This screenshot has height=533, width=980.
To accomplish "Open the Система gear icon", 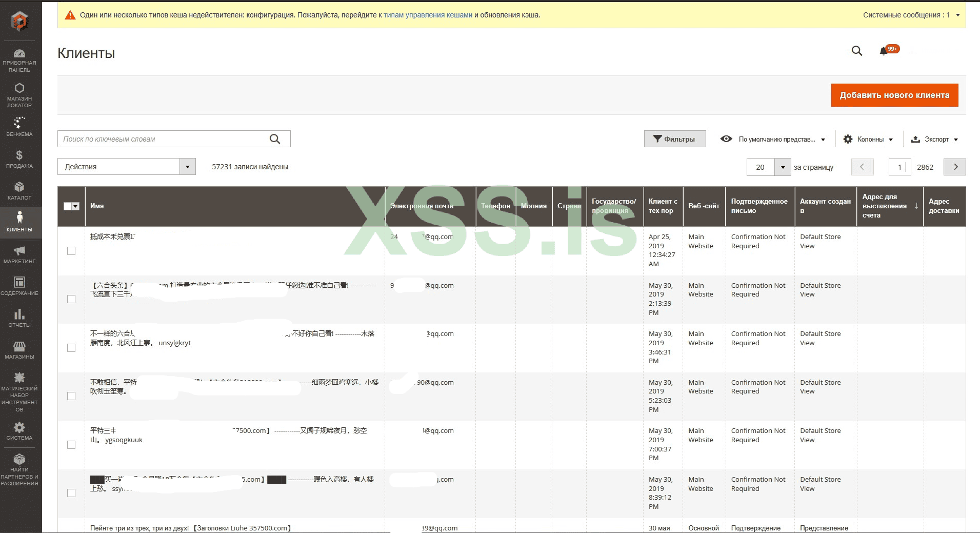I will (x=19, y=427).
